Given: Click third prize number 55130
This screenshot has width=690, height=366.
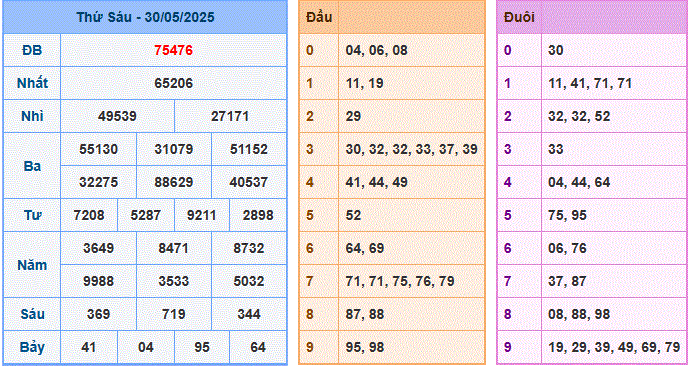Looking at the screenshot, I should 99,149.
